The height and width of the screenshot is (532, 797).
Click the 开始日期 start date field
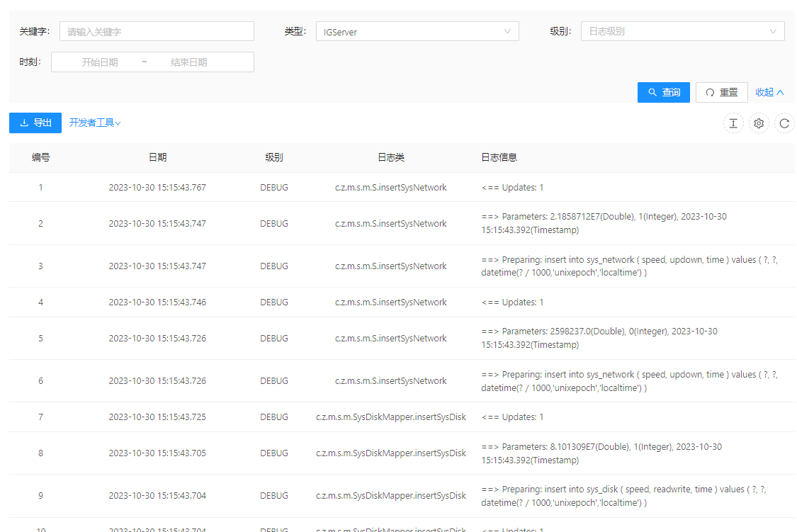point(100,62)
